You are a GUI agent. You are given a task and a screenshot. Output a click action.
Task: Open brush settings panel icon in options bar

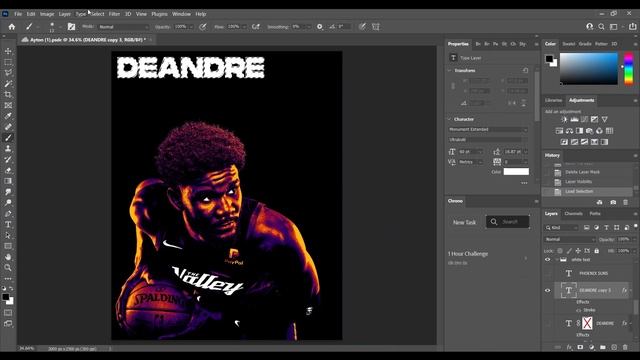pyautogui.click(x=71, y=27)
